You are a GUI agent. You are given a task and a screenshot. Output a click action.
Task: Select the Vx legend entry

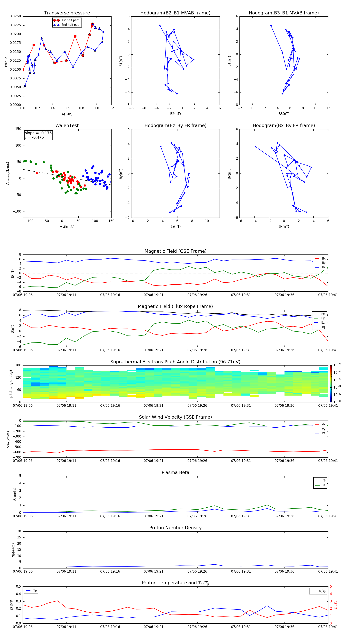point(320,424)
